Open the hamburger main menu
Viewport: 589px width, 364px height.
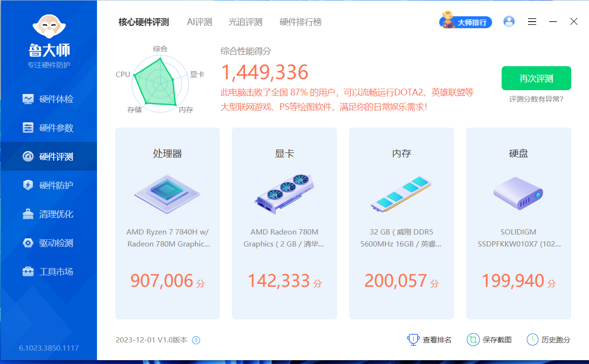coord(532,22)
